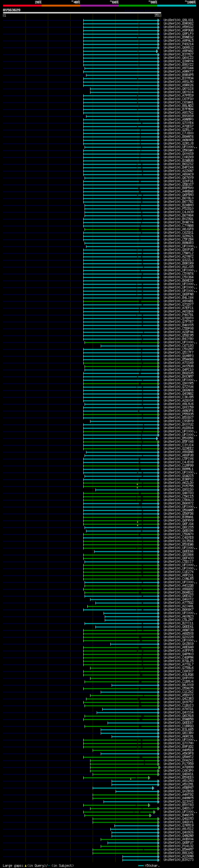Select the UniRef100_P14132 label
Image resolution: width=199 pixels, height=868 pixels.
point(178,846)
